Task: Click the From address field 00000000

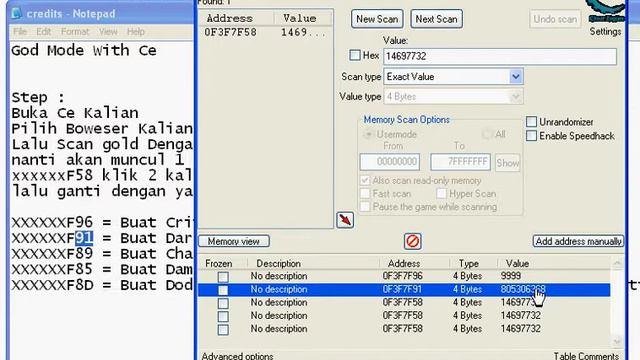Action: [390, 162]
